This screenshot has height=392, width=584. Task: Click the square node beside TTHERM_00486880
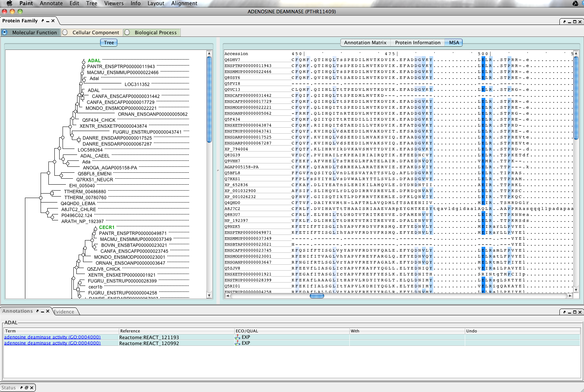tap(52, 193)
